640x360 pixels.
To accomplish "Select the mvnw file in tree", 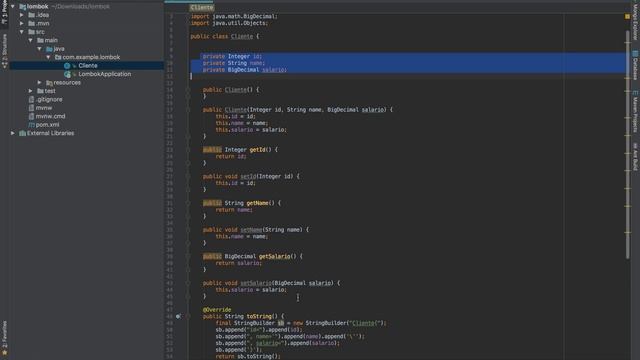I will tap(44, 108).
